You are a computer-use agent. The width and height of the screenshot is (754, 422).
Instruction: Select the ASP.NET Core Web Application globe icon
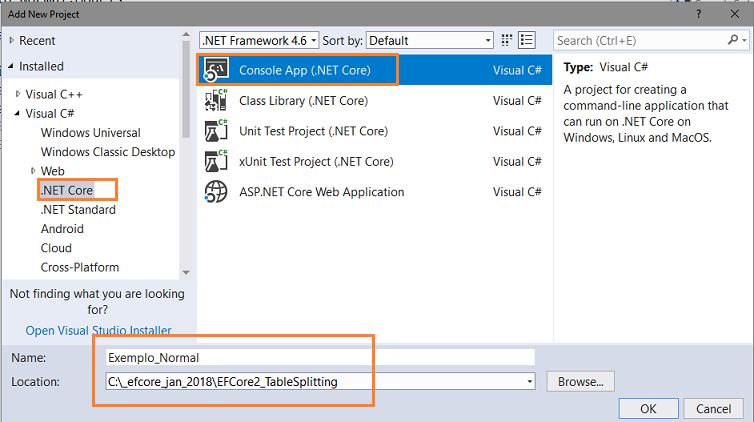[216, 192]
